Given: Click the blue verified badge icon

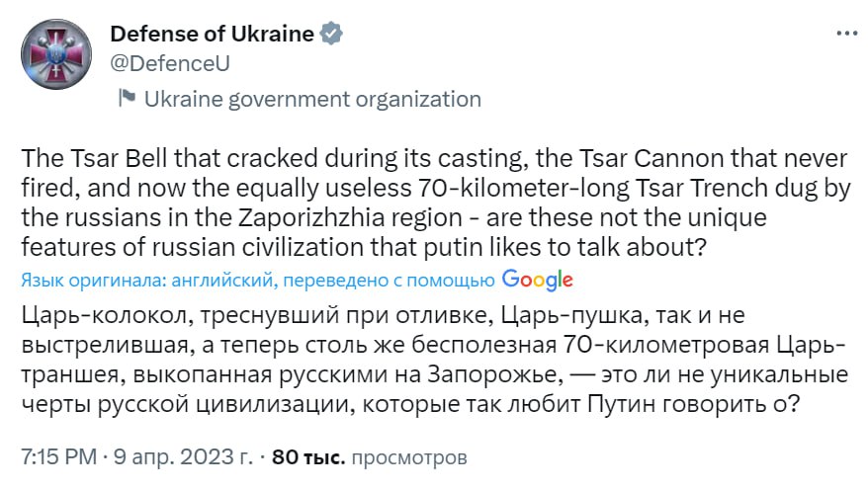Looking at the screenshot, I should [331, 34].
